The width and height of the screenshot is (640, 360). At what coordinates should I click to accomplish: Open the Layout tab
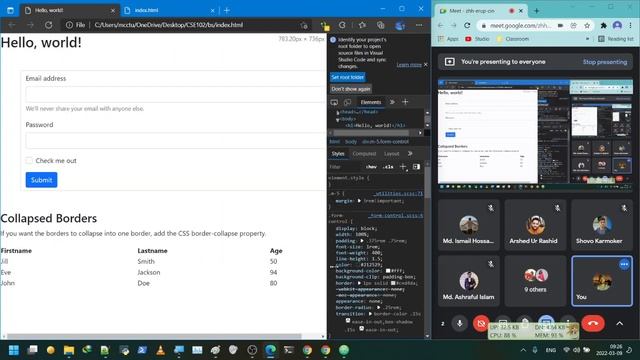click(x=391, y=153)
